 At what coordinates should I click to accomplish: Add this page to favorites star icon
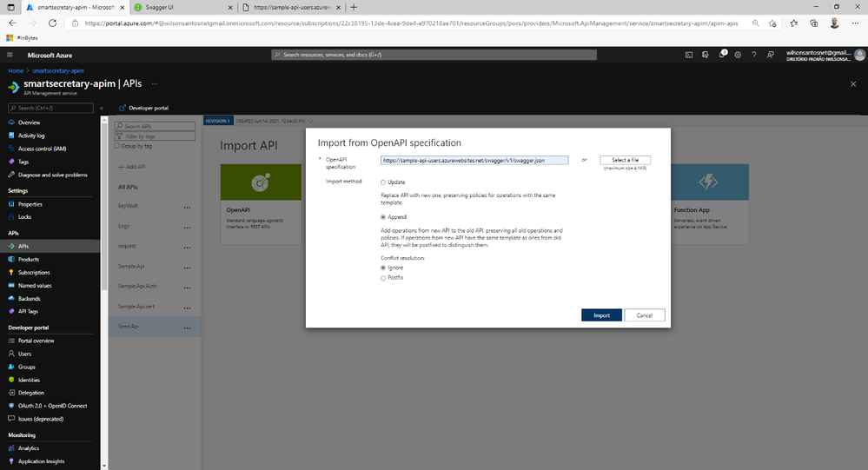tap(772, 23)
